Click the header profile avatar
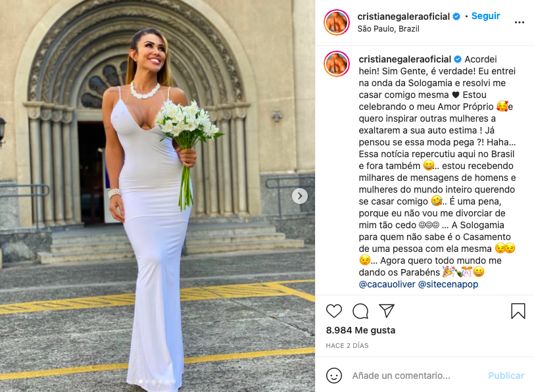 pos(337,22)
